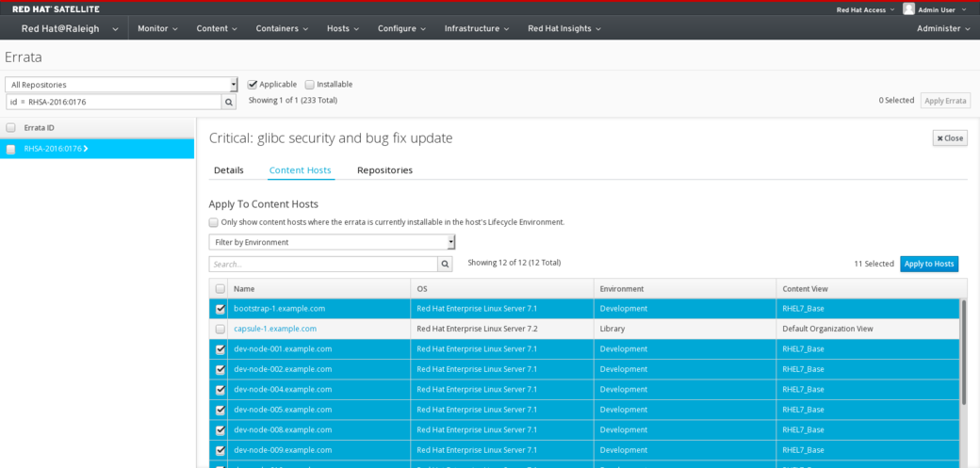980x468 pixels.
Task: Uncheck dev-node-005.example.com checkbox
Action: point(220,410)
